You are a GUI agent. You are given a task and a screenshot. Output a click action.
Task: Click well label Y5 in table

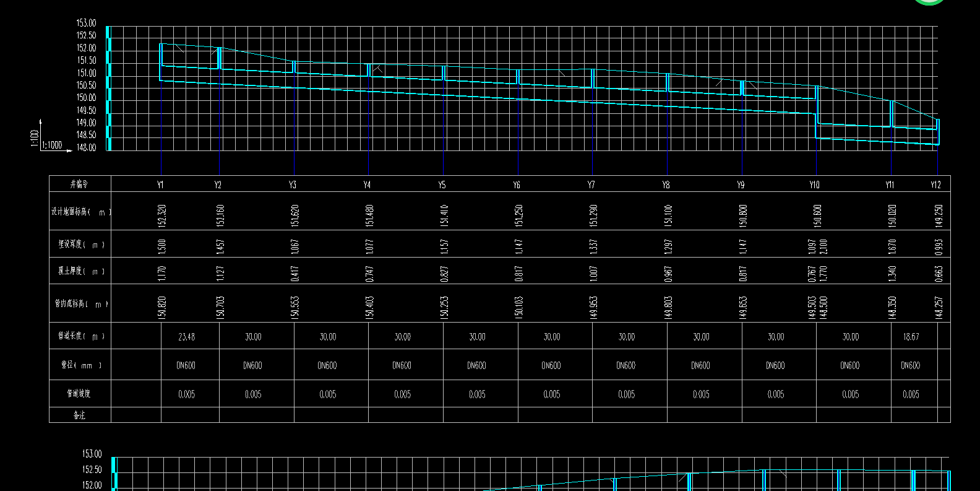[x=442, y=185]
